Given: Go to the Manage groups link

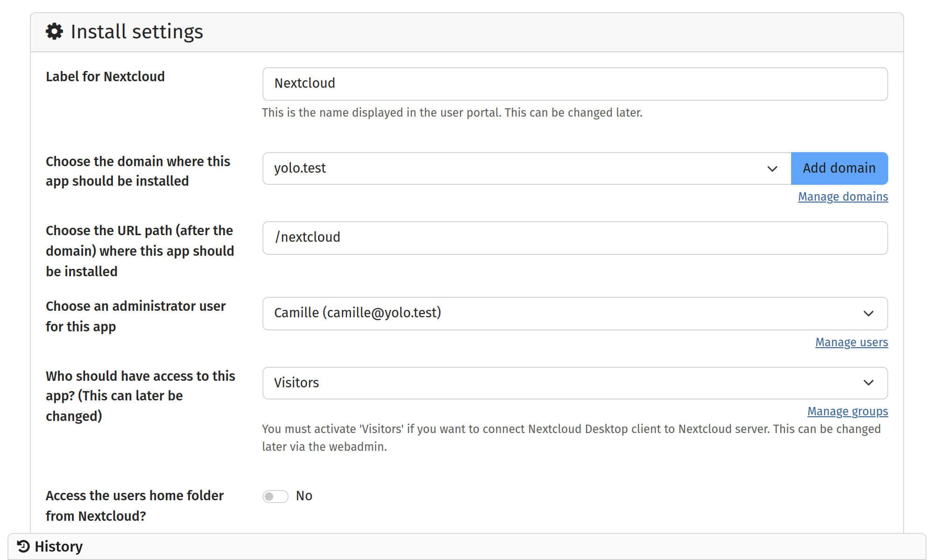Looking at the screenshot, I should coord(847,412).
